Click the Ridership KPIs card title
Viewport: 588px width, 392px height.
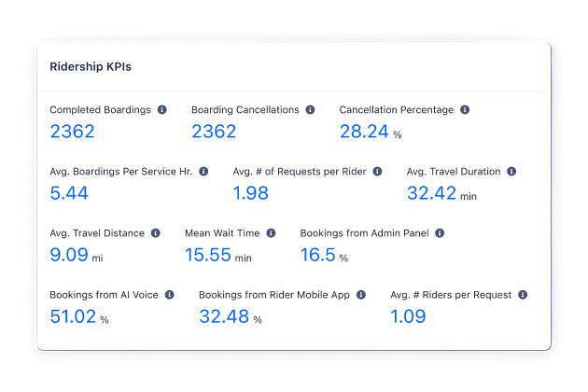(91, 67)
